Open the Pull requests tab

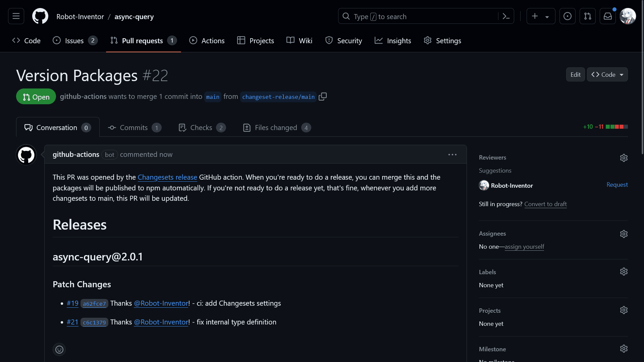144,41
